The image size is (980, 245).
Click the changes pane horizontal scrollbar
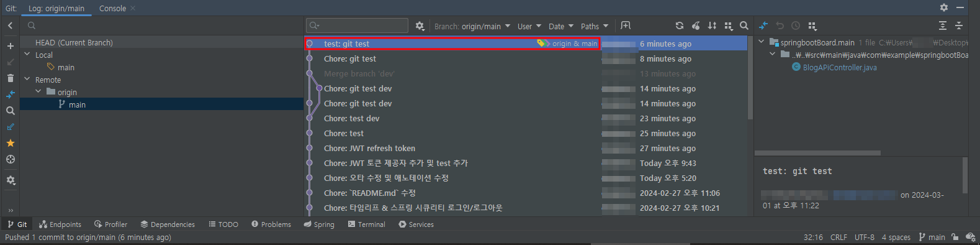(817, 153)
